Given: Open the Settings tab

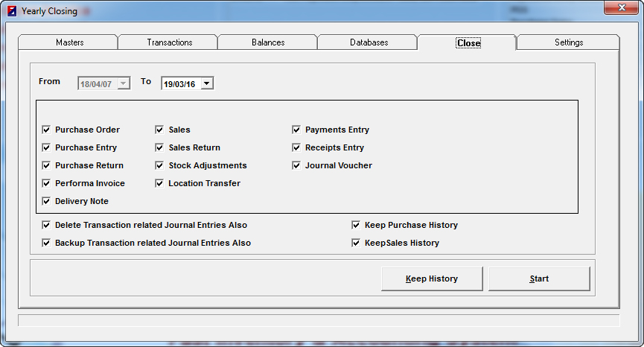Looking at the screenshot, I should 568,42.
